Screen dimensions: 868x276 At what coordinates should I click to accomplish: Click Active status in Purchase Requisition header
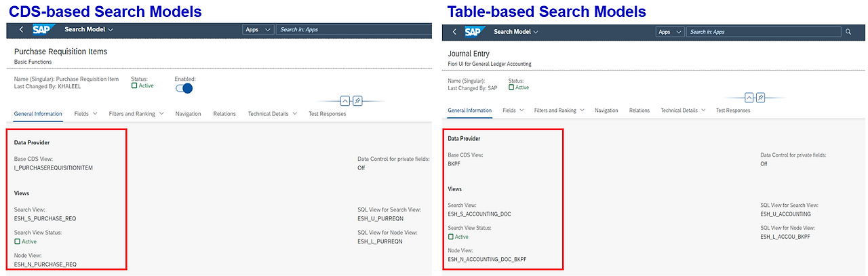pos(142,86)
